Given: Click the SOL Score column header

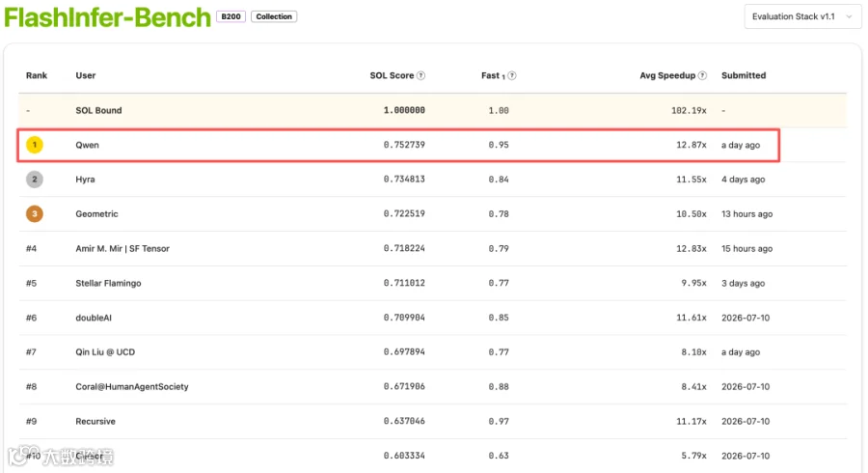Looking at the screenshot, I should [392, 75].
